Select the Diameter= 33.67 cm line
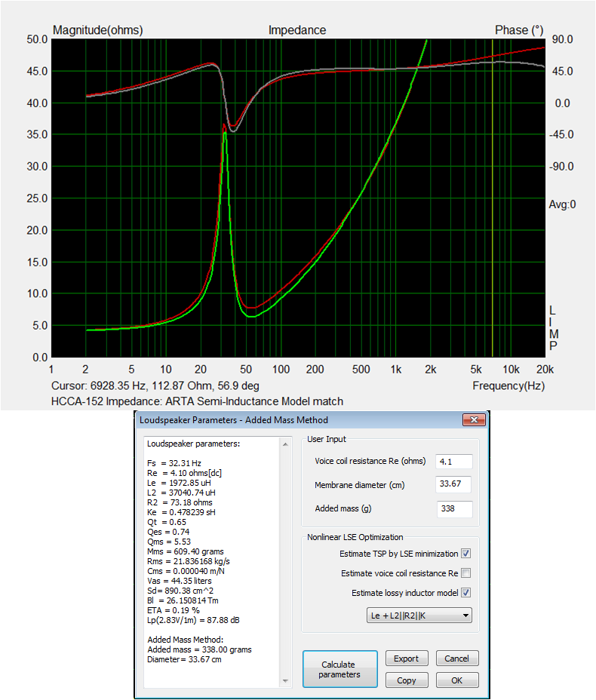The height and width of the screenshot is (700, 596). [x=184, y=660]
